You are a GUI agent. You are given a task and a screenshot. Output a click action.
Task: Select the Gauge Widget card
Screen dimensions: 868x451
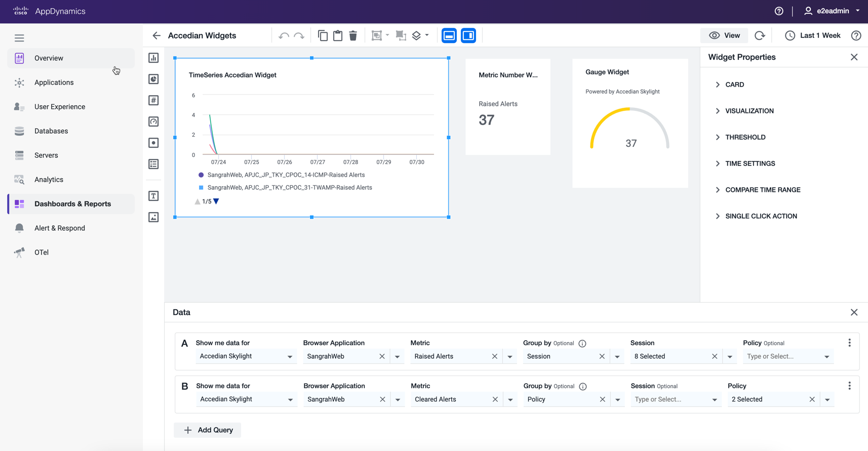click(x=630, y=123)
